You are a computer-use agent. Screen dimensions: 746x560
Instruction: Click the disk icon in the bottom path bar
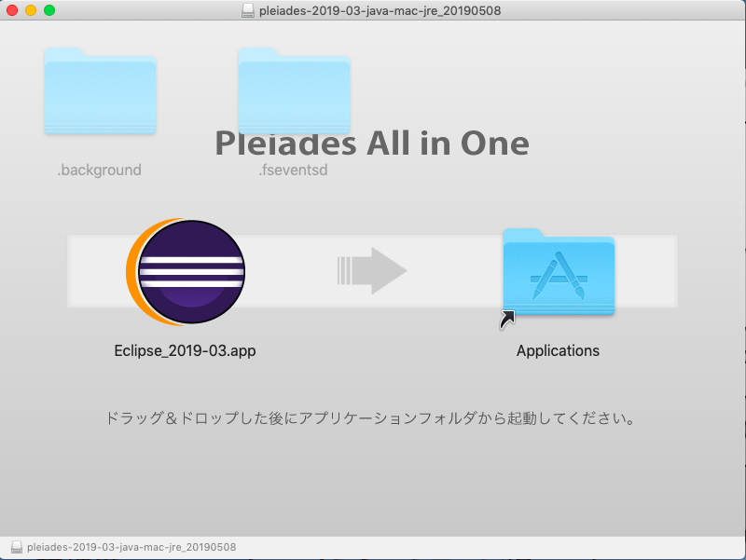(17, 547)
